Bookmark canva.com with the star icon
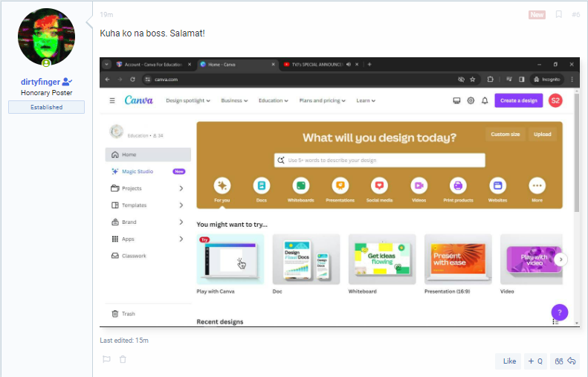Viewport: 588px width, 377px height. point(473,80)
